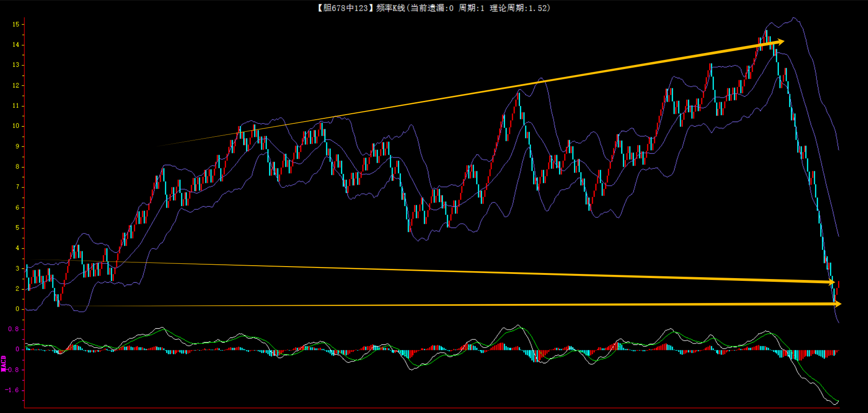Click the vertical MACD indicator label
The image size is (868, 413).
(x=3, y=363)
